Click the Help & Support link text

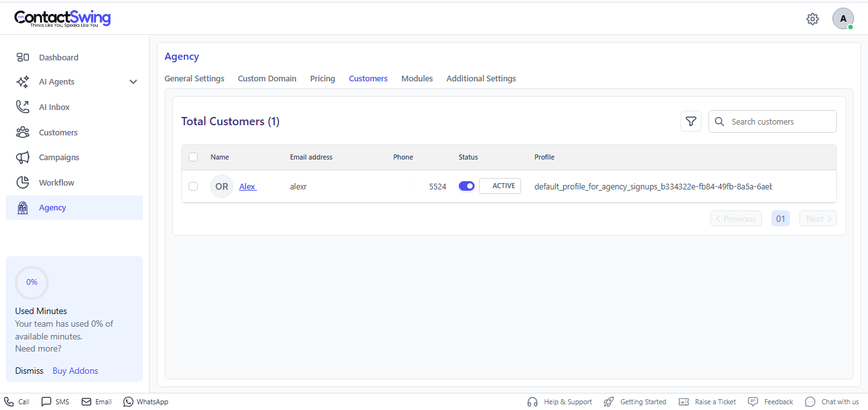point(567,402)
